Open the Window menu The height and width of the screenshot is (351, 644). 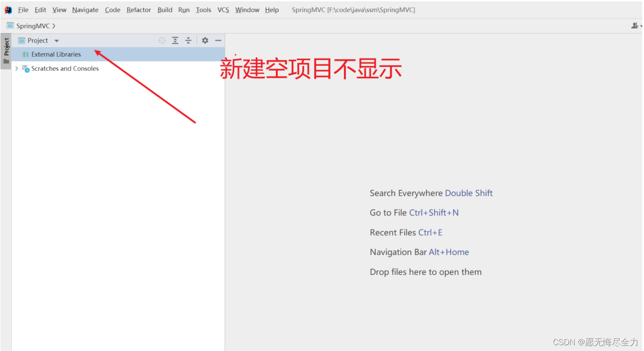[x=247, y=10]
